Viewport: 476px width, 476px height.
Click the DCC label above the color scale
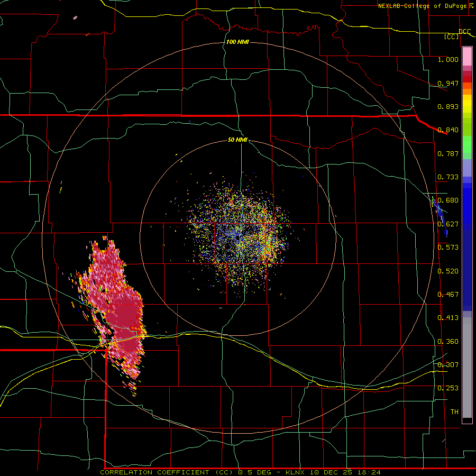pos(464,31)
